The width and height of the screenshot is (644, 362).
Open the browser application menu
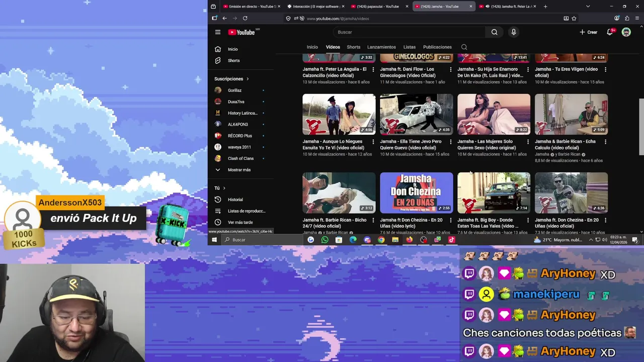pyautogui.click(x=636, y=18)
